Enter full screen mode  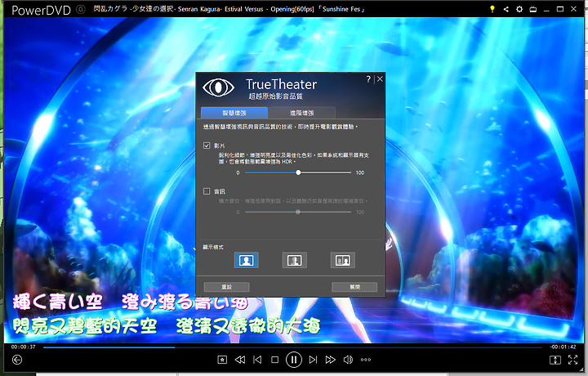[x=572, y=360]
